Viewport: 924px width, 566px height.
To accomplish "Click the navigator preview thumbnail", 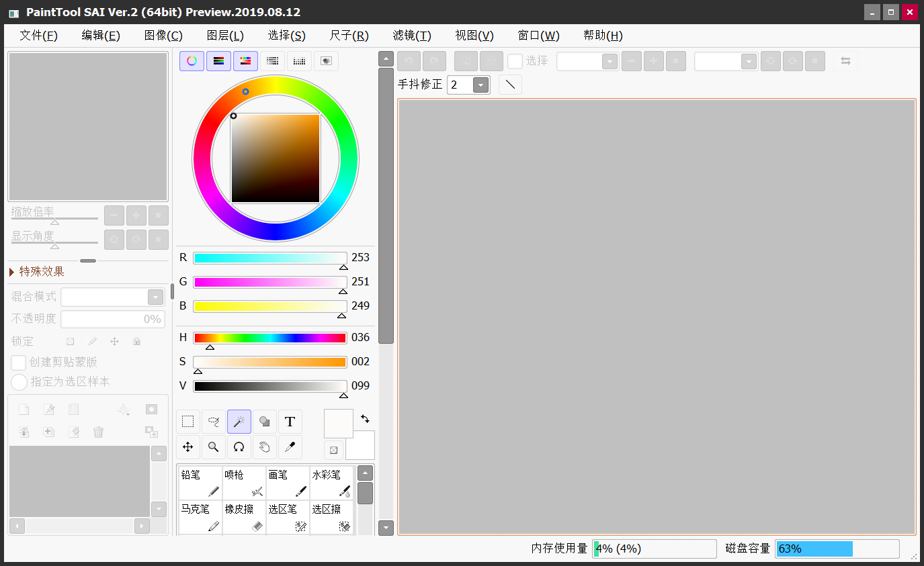I will [88, 126].
